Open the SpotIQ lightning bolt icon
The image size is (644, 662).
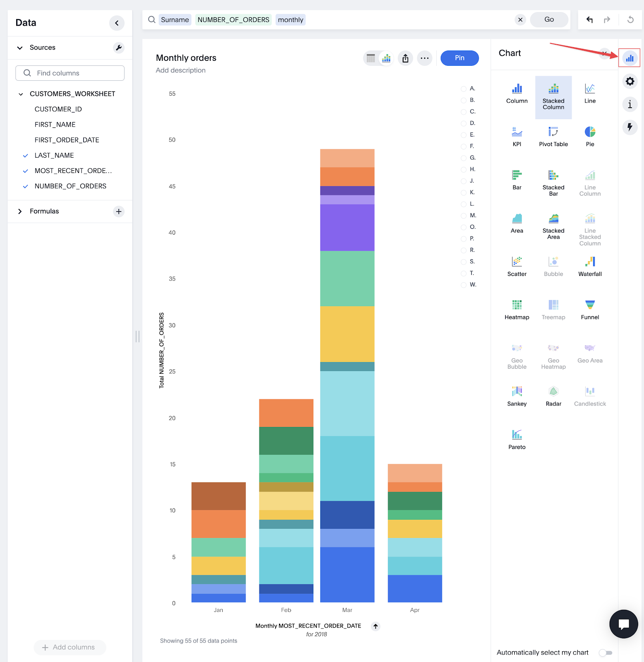tap(630, 127)
